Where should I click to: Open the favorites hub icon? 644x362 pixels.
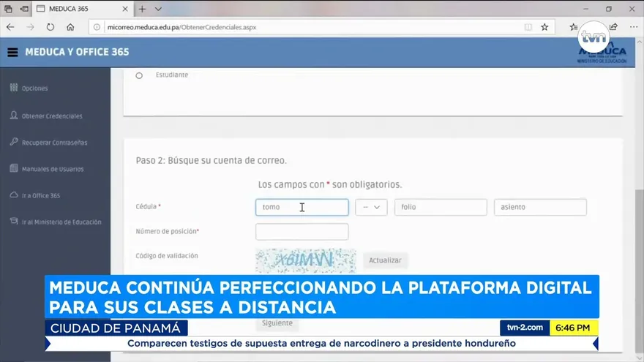(x=573, y=27)
